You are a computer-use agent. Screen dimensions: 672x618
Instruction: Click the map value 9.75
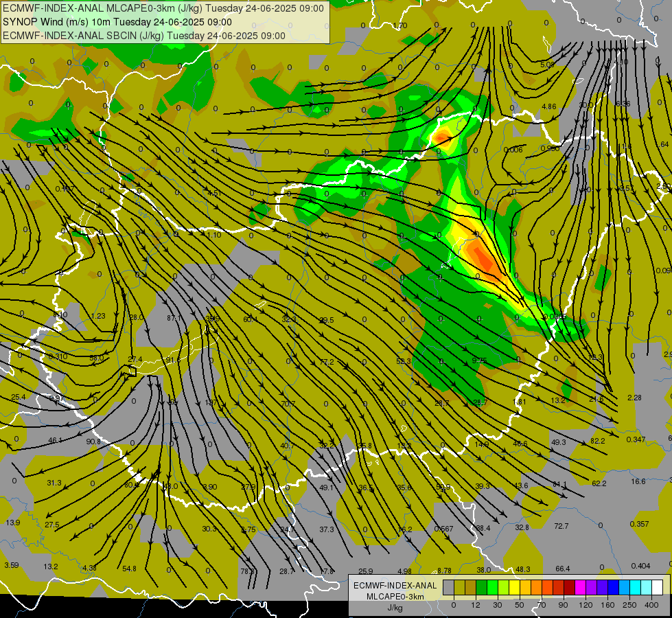coord(479,360)
